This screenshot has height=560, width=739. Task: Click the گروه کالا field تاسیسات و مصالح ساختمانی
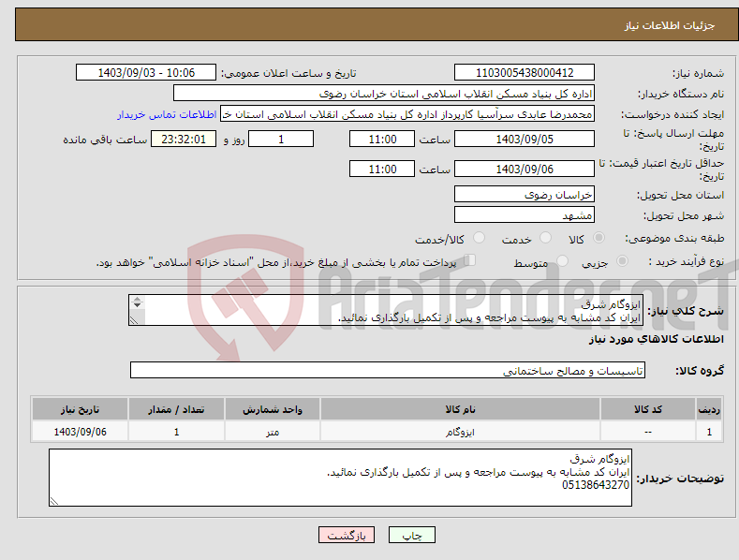388,371
